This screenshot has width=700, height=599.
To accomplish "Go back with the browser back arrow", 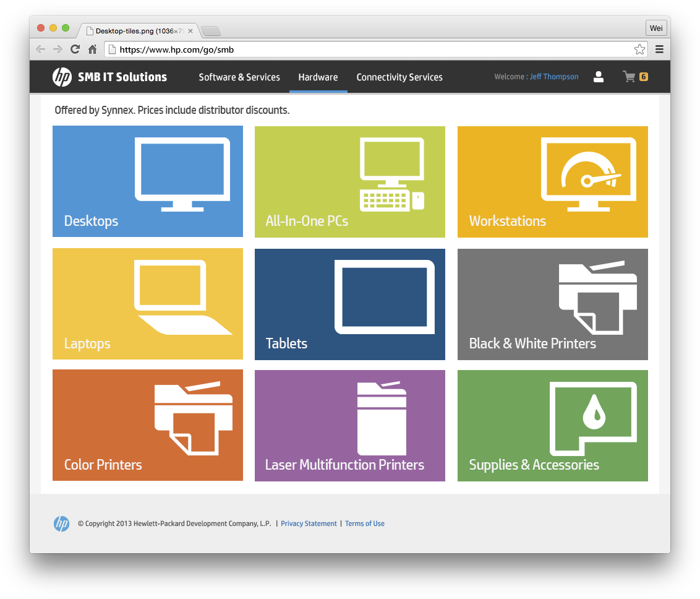I will coord(41,49).
